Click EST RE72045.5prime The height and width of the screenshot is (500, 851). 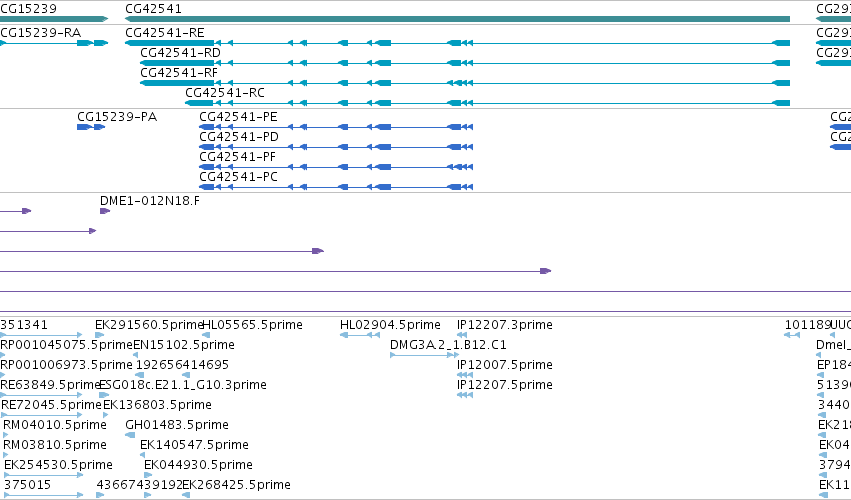pyautogui.click(x=52, y=405)
